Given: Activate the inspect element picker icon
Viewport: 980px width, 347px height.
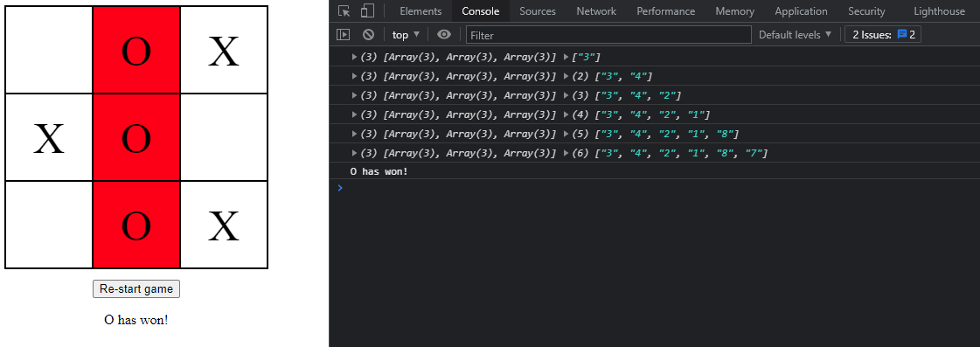Looking at the screenshot, I should [344, 10].
